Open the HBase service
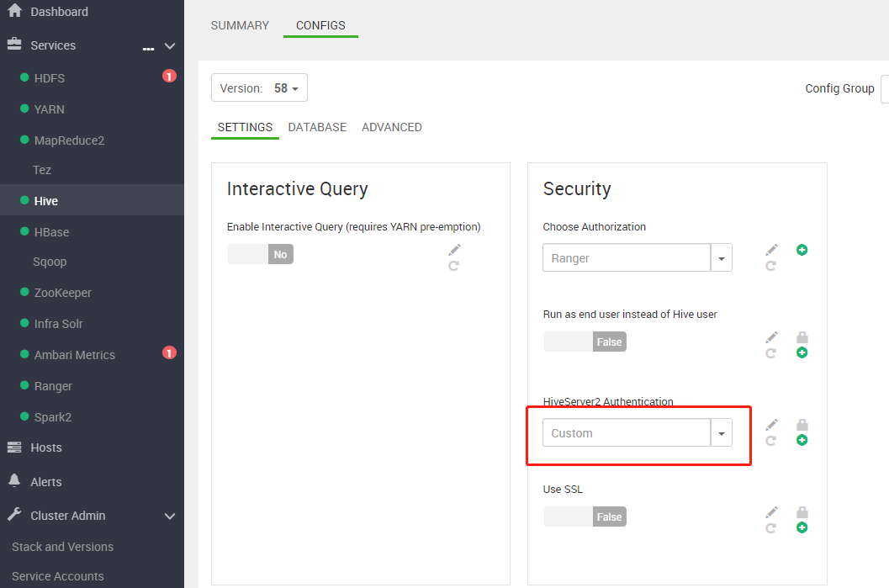This screenshot has height=588, width=889. 51,232
